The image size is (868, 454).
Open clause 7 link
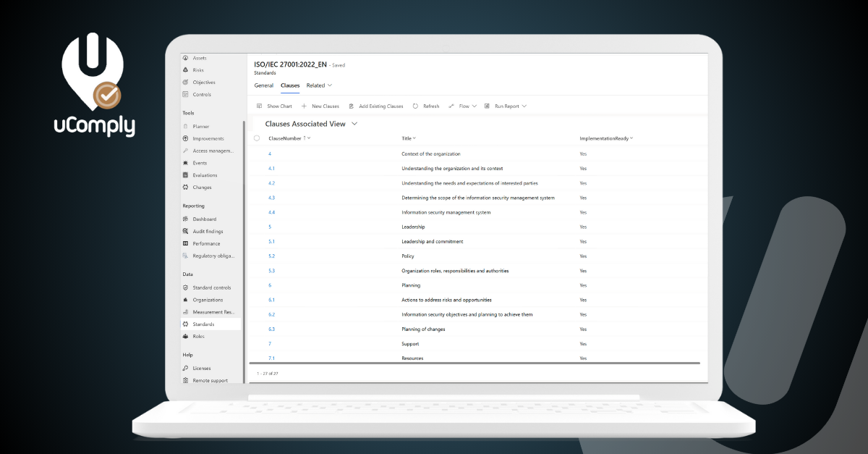pos(270,344)
